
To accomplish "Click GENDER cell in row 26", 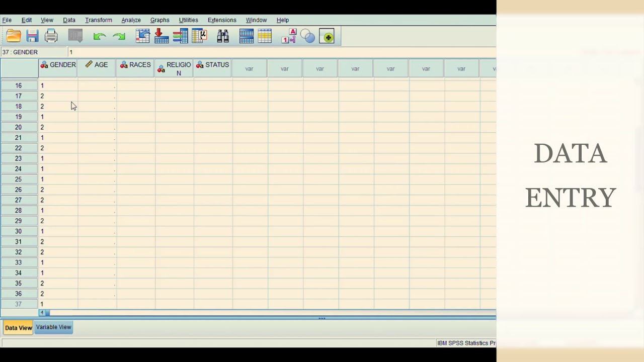I will (58, 190).
